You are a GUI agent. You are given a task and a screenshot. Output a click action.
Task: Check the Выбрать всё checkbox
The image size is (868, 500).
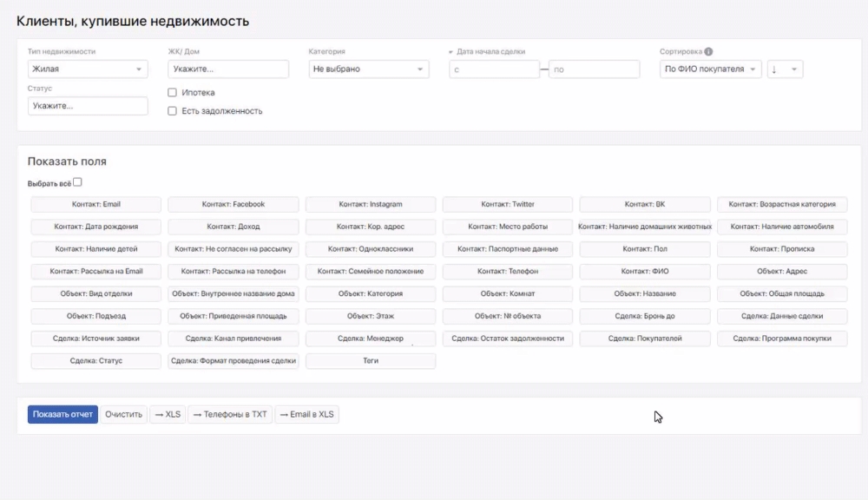[x=77, y=182]
